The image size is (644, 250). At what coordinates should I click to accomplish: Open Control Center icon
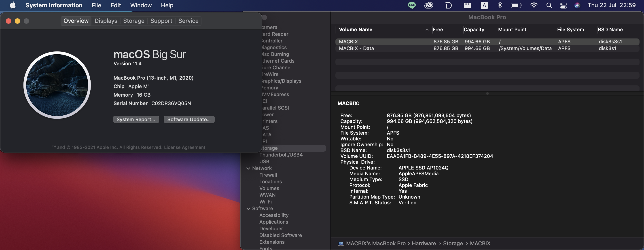tap(563, 5)
